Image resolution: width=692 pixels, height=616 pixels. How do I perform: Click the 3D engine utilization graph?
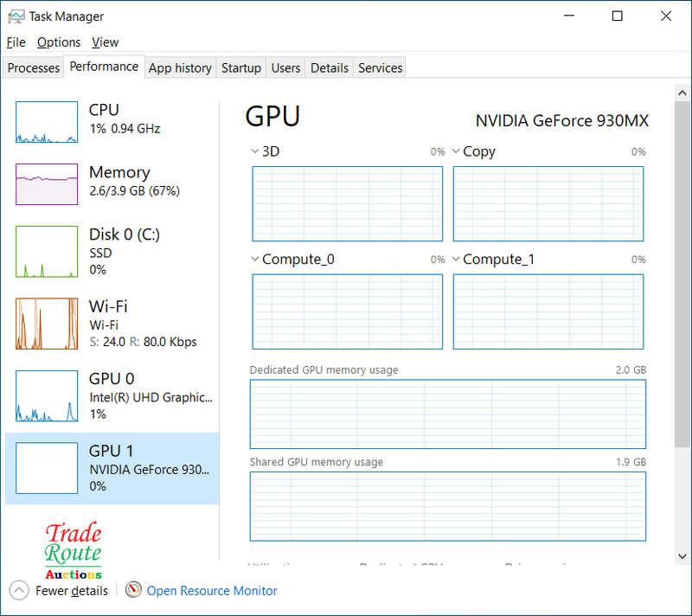(348, 204)
